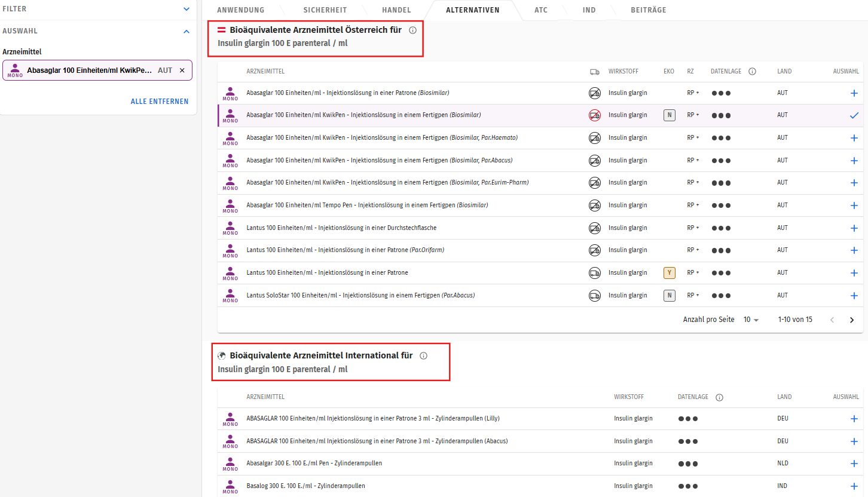Remove Abasaglar KwikPen chip with X

click(x=182, y=70)
